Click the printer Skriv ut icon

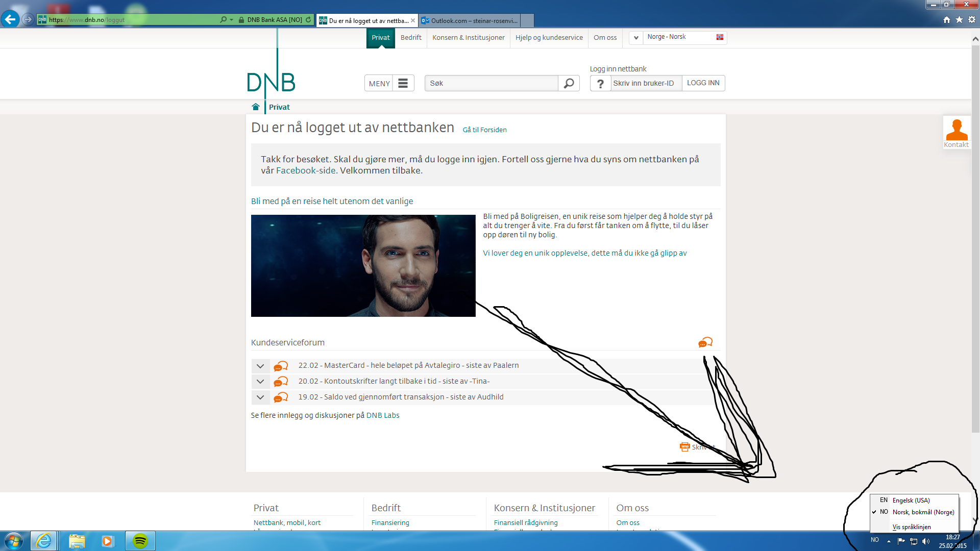[684, 447]
